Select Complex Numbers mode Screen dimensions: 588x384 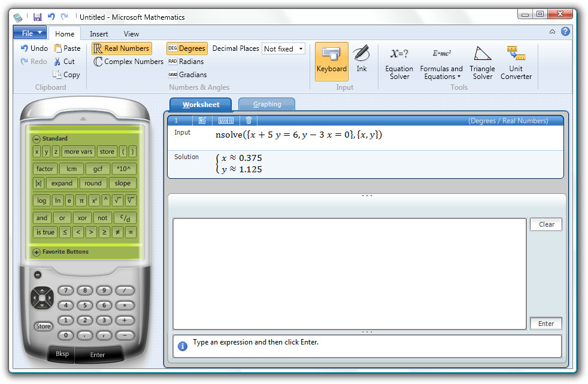pos(128,62)
